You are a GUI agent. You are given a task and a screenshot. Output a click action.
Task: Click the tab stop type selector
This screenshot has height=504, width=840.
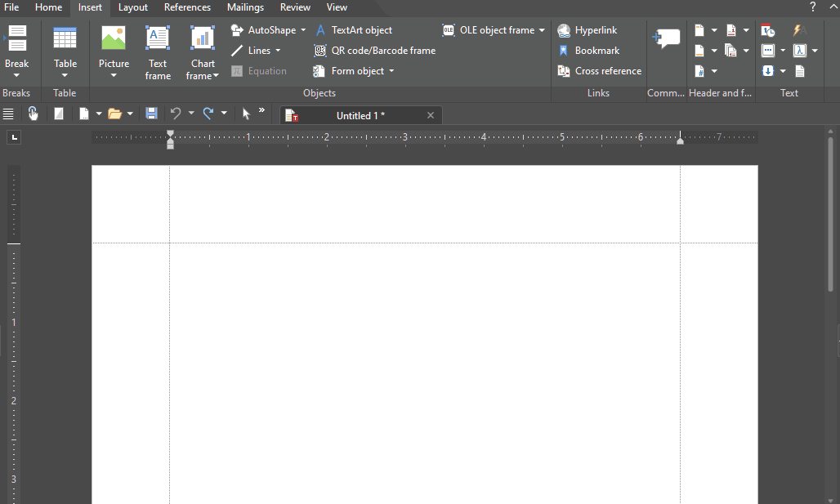(x=13, y=137)
